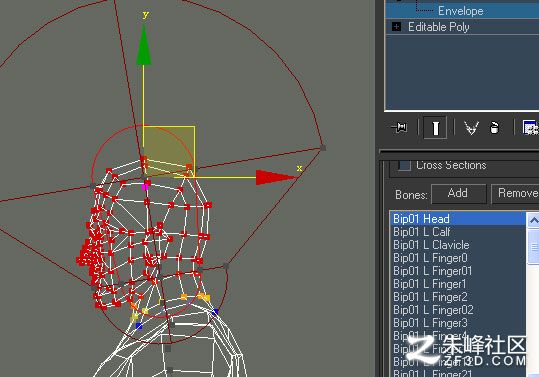Viewport: 539px width, 377px height.
Task: Toggle the Cross Sections checkbox
Action: [404, 165]
